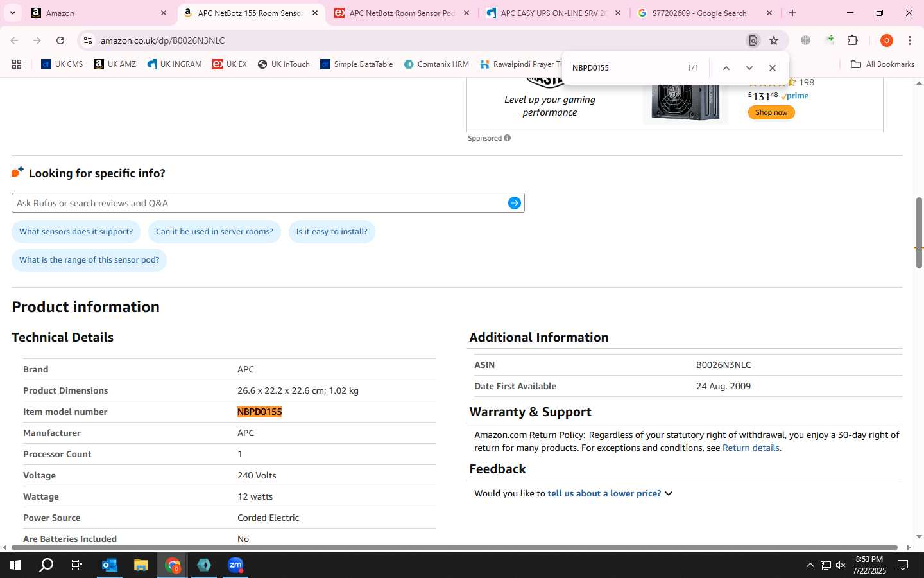Screen dimensions: 924x578
Task: Click the vertical page scrollbar thumb
Action: (x=919, y=232)
